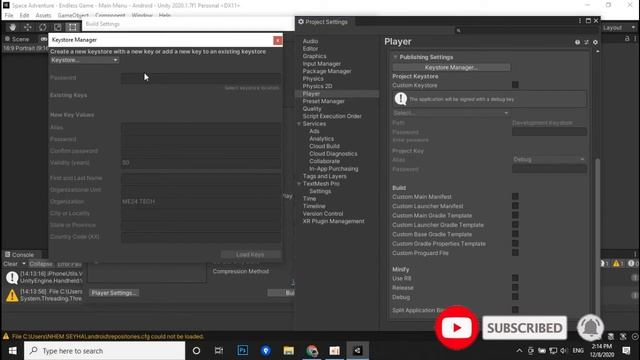Select the Scale tool in Unity toolbar
Image resolution: width=640 pixels, height=360 pixels.
(x=58, y=27)
